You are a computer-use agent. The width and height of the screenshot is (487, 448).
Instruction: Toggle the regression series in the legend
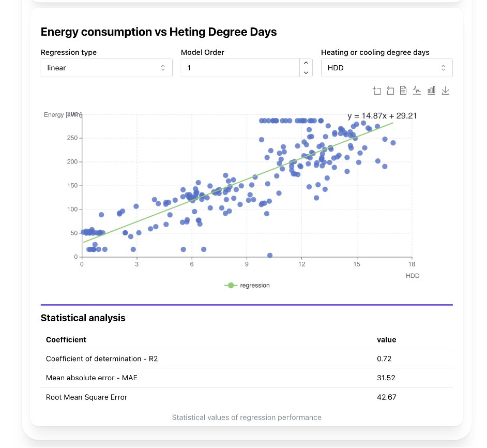pyautogui.click(x=247, y=286)
